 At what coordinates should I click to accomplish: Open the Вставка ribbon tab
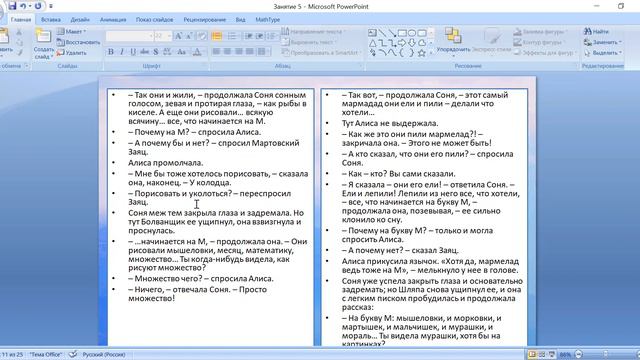51,19
